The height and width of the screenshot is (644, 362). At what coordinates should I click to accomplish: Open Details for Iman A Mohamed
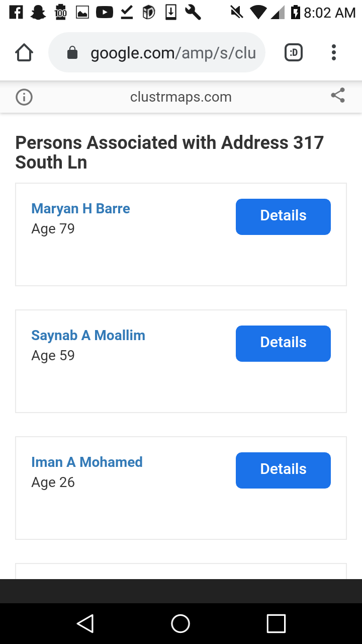point(283,470)
